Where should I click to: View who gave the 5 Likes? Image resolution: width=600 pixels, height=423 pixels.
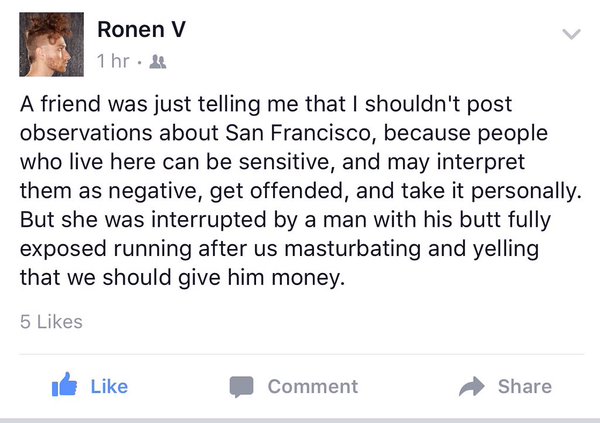[51, 322]
